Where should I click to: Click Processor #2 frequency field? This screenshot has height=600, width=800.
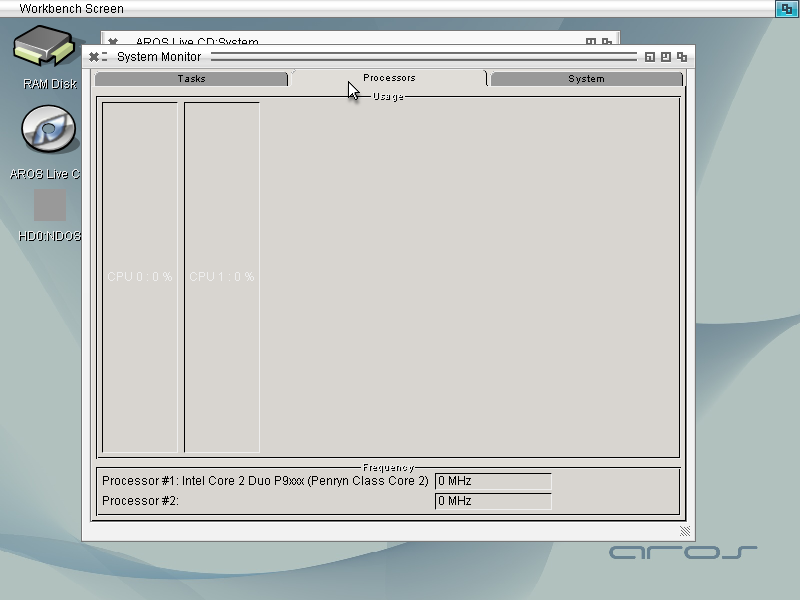coord(493,501)
